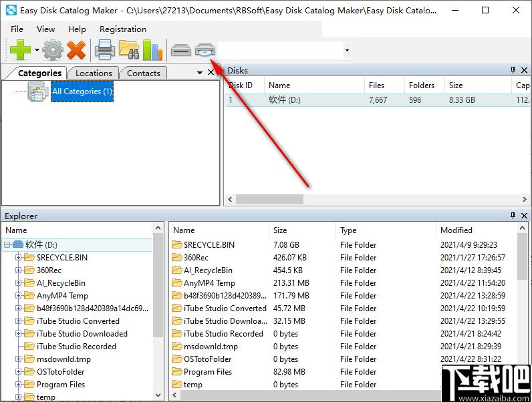Switch to the Contacts tab

coord(144,73)
